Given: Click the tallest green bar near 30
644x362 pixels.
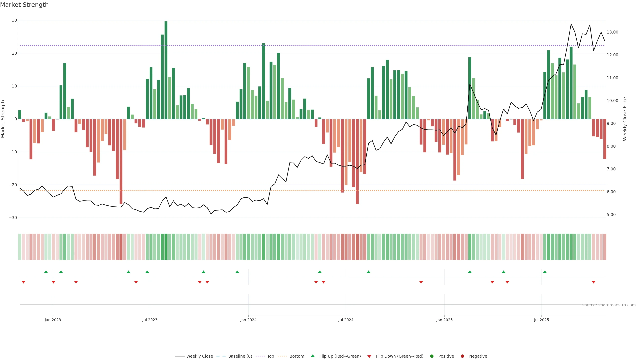Looking at the screenshot, I should (166, 70).
